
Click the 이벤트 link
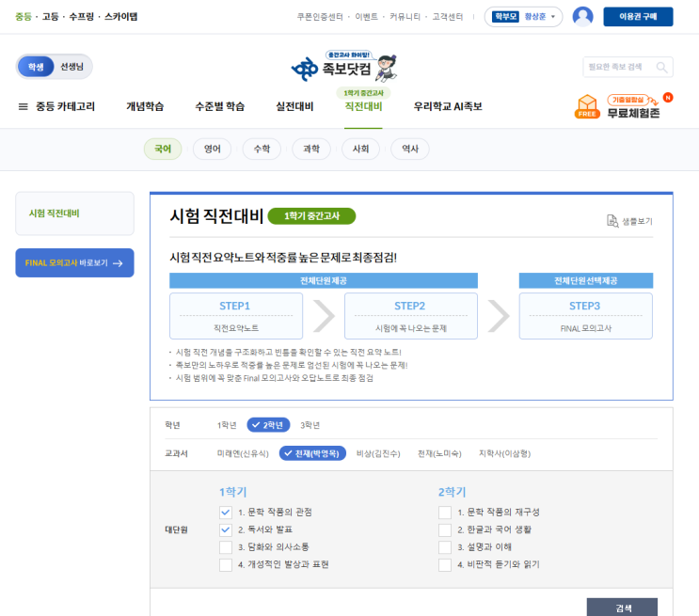pos(367,17)
